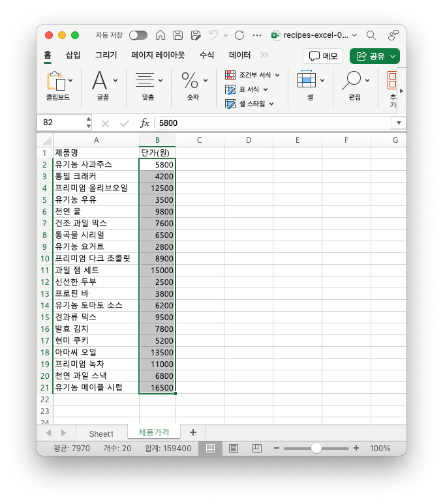
Task: Open the 조건부 서식 dropdown
Action: click(252, 75)
